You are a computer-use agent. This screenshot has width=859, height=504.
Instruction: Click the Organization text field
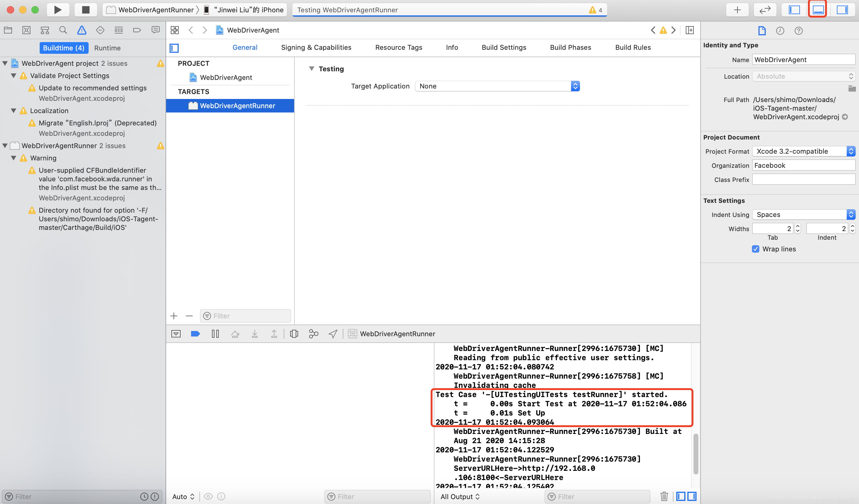pos(803,166)
